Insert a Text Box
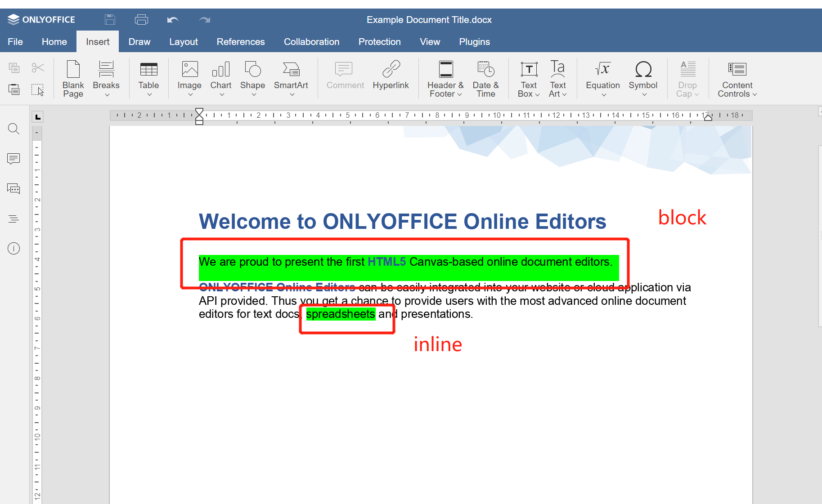The width and height of the screenshot is (822, 504). (x=529, y=79)
